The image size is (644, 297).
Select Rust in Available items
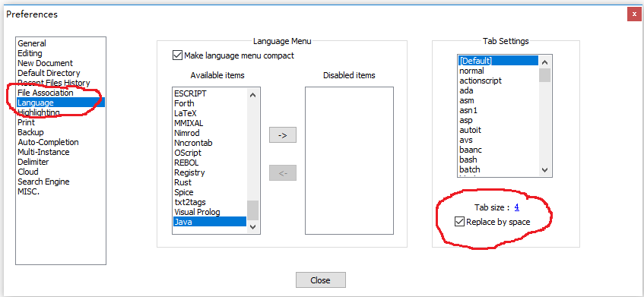(210, 182)
